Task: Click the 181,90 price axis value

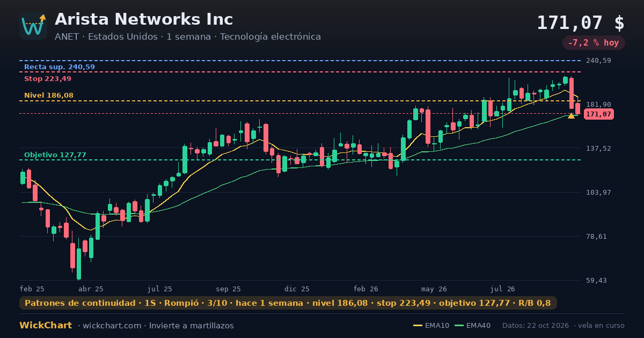Action: pyautogui.click(x=598, y=105)
